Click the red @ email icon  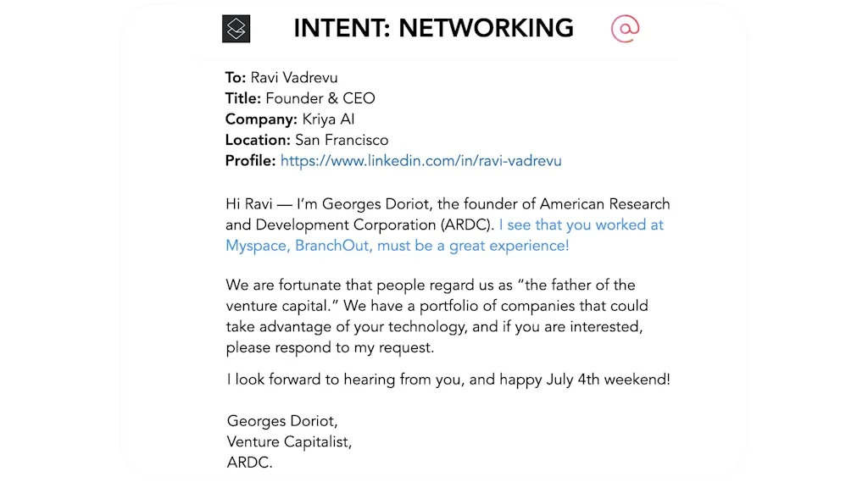[625, 29]
